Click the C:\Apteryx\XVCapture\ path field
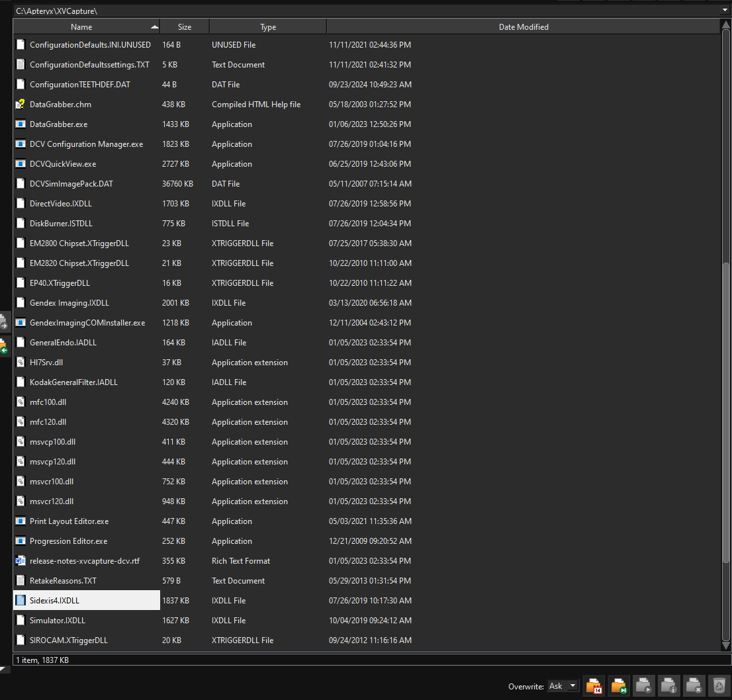This screenshot has height=700, width=732. (x=367, y=11)
